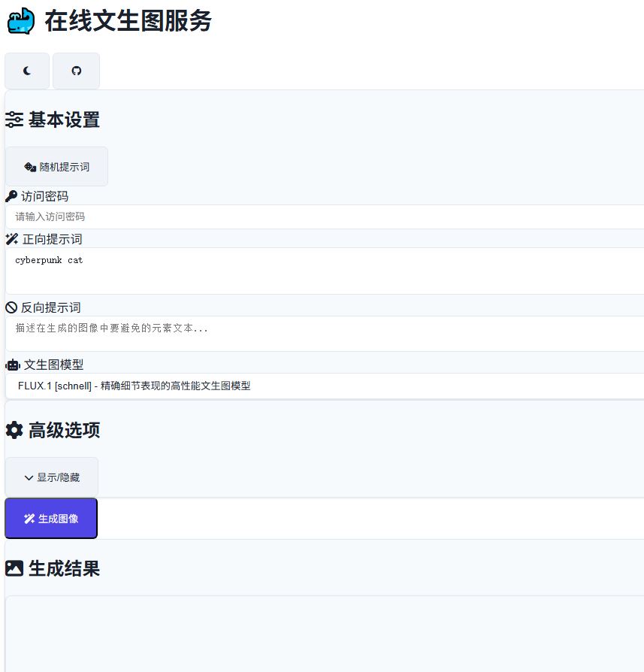
Task: Click the robot icon beside 文生图模型
Action: point(13,365)
